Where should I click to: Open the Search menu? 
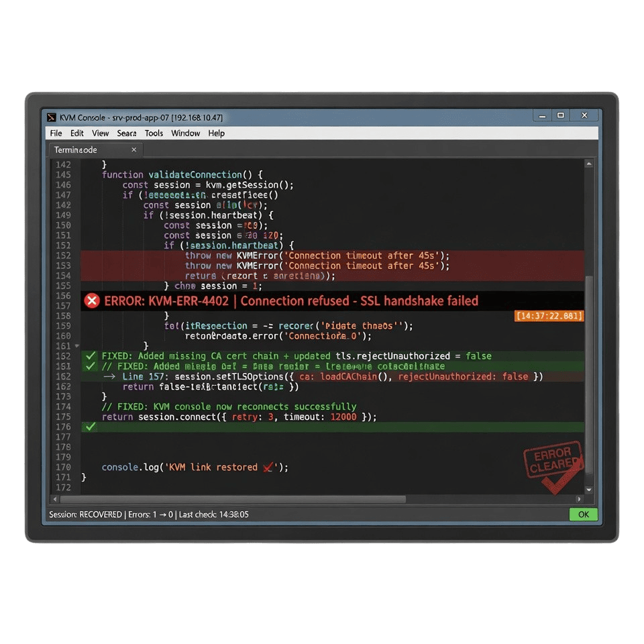click(127, 133)
